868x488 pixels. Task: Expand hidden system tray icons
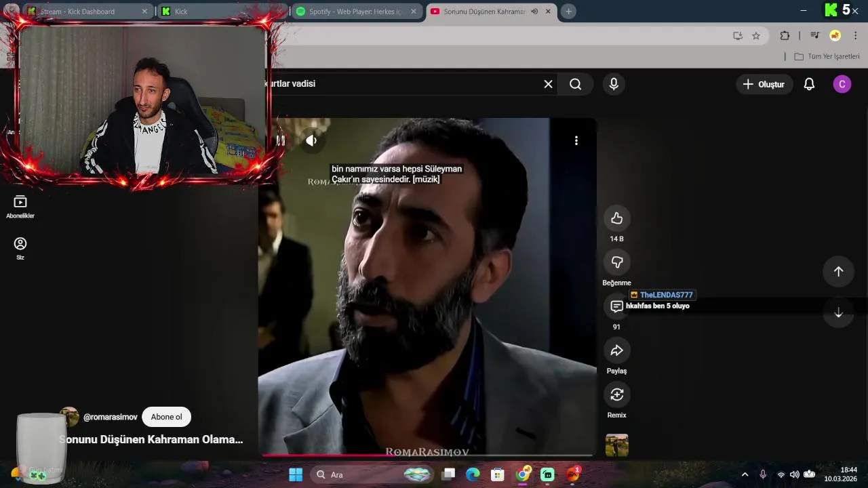[x=745, y=474]
